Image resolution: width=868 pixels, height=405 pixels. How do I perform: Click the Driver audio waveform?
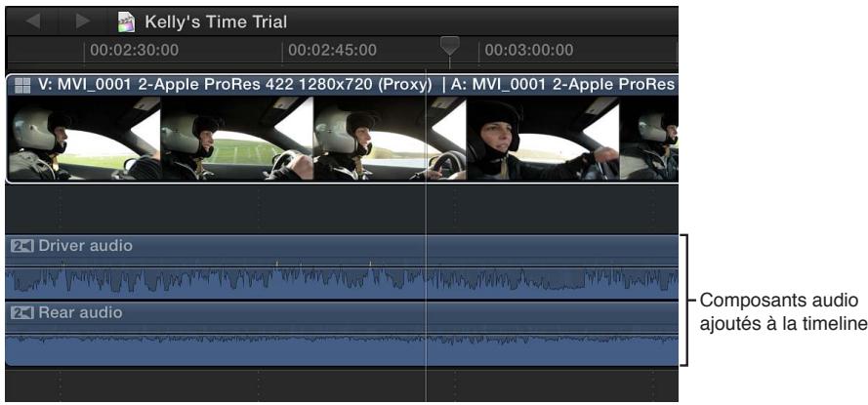(342, 281)
